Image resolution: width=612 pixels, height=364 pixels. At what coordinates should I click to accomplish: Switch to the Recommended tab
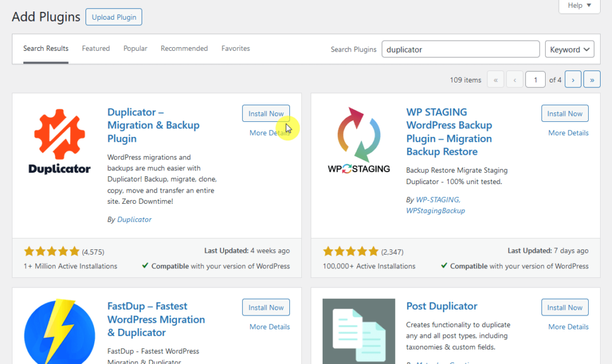point(184,48)
